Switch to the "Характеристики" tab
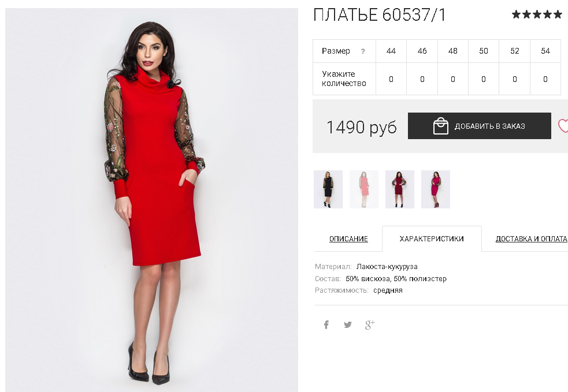This screenshot has height=392, width=568. pyautogui.click(x=432, y=239)
